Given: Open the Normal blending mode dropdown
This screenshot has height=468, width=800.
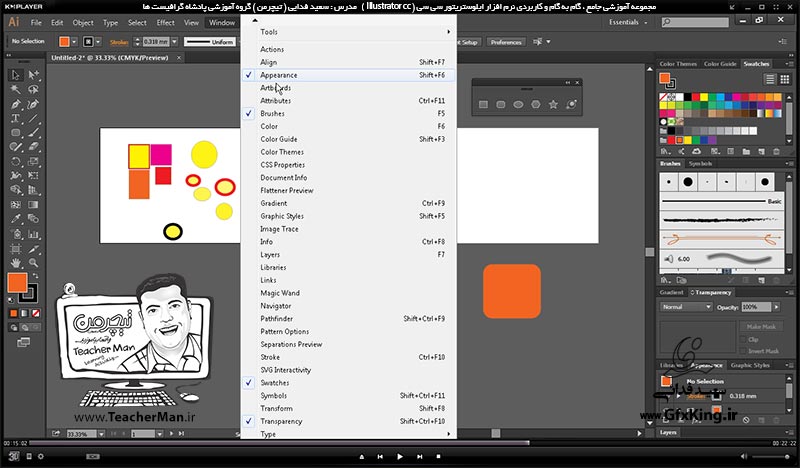Looking at the screenshot, I should (686, 307).
